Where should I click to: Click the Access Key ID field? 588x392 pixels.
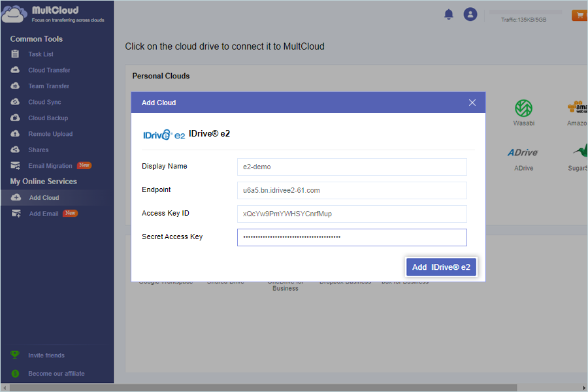351,214
